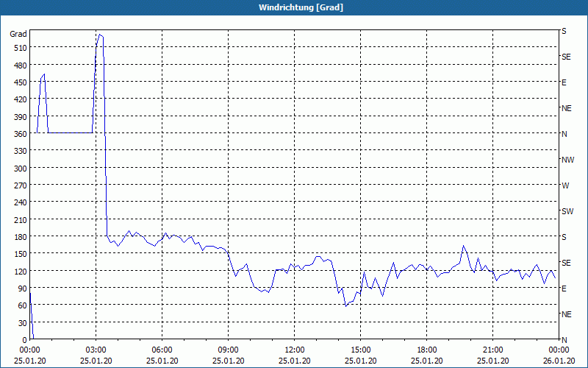Click the 420 degree axis label
The image size is (588, 368).
[21, 99]
